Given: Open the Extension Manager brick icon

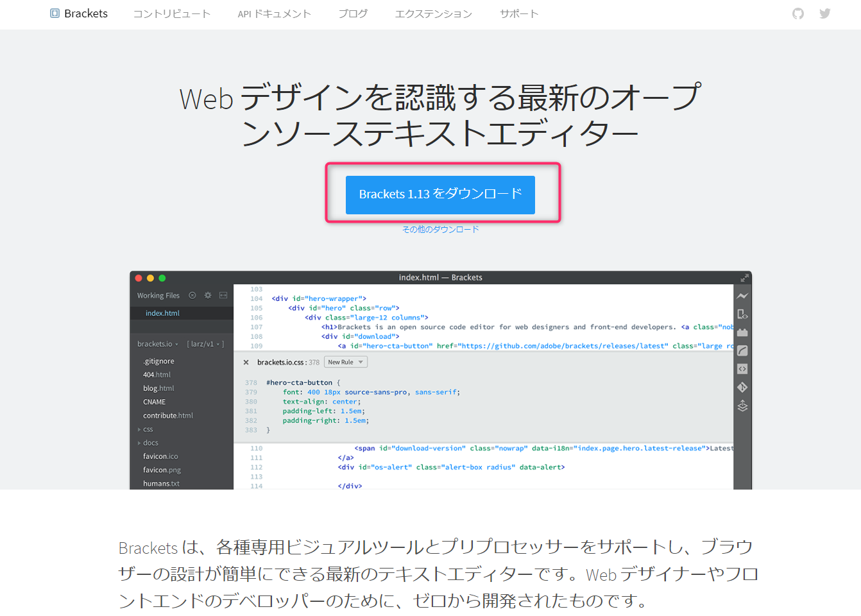Looking at the screenshot, I should [742, 332].
